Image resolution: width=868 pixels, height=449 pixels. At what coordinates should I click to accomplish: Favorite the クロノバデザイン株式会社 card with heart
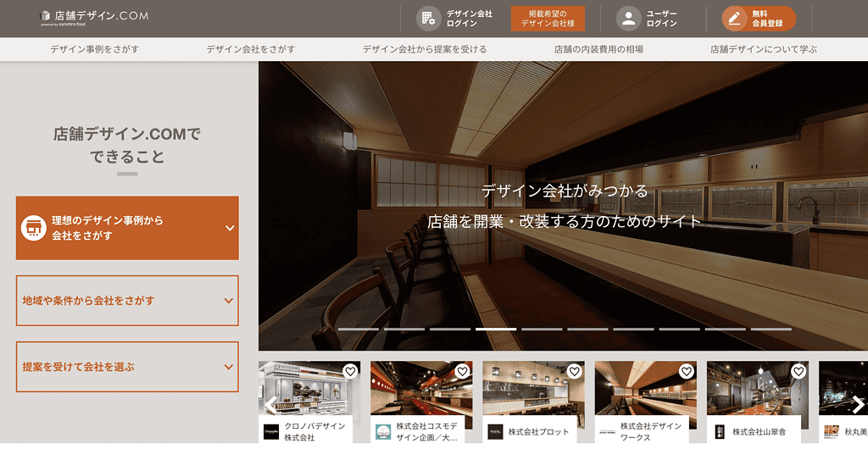pyautogui.click(x=350, y=371)
